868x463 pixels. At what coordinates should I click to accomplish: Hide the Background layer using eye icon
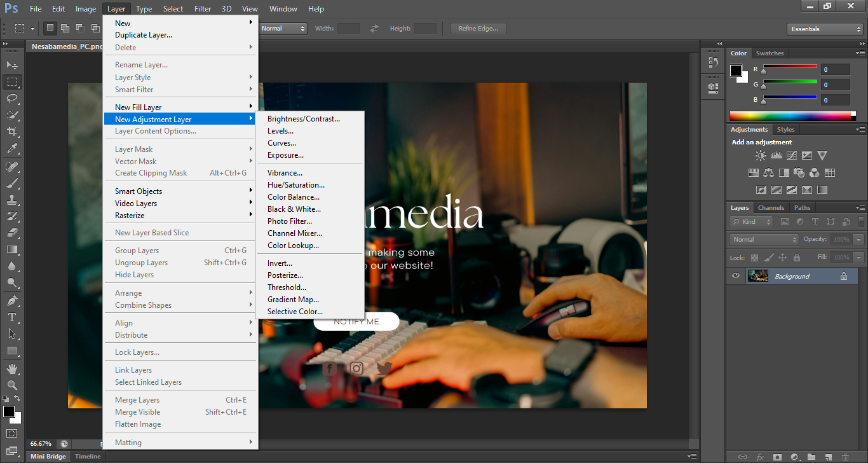(x=736, y=276)
